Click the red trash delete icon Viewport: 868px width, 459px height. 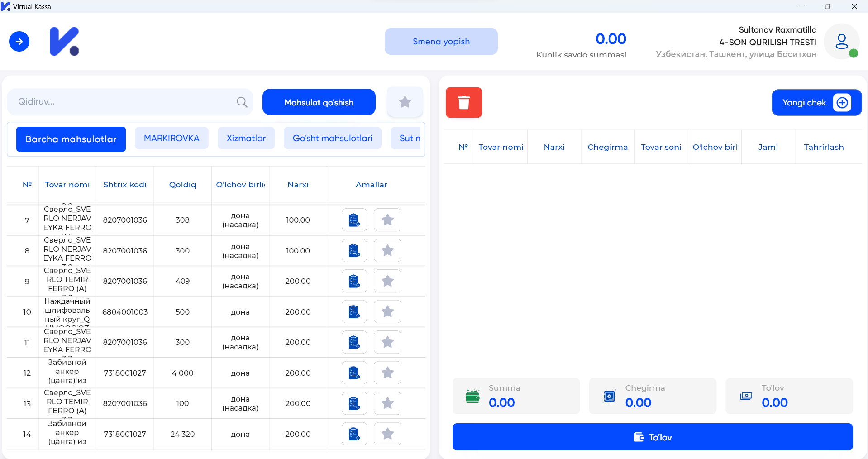[463, 102]
